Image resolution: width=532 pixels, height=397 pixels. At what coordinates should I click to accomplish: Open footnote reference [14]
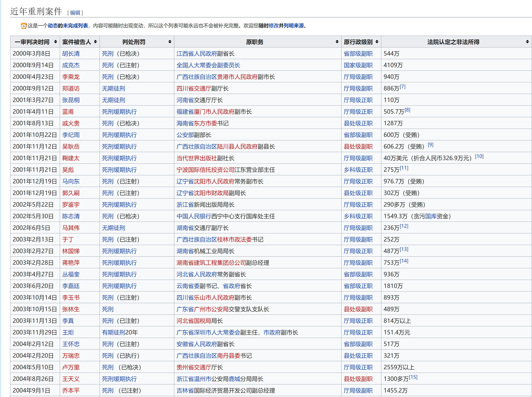(x=404, y=261)
